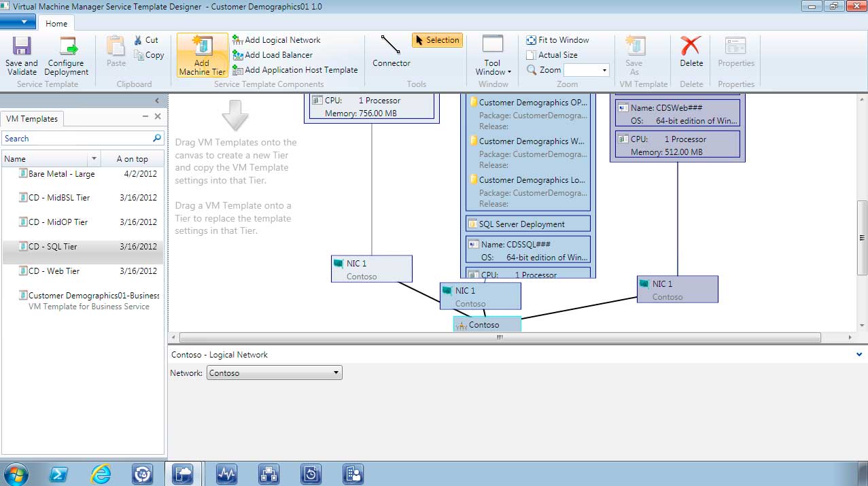This screenshot has width=868, height=486.
Task: Click the red Delete icon
Action: click(x=691, y=46)
